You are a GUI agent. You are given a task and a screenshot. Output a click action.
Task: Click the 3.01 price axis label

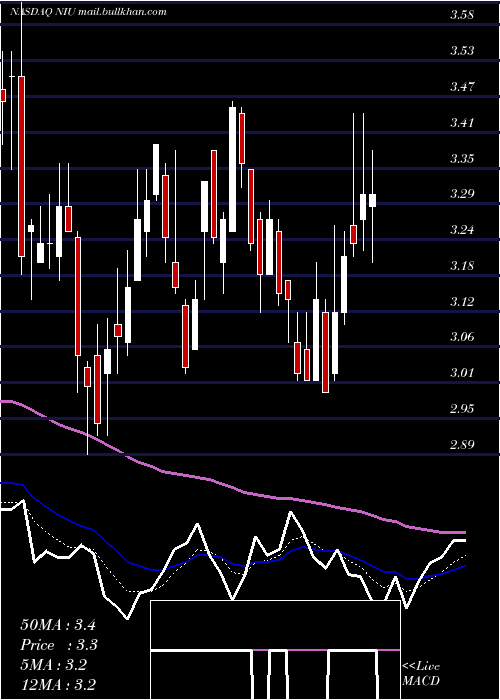tap(462, 372)
